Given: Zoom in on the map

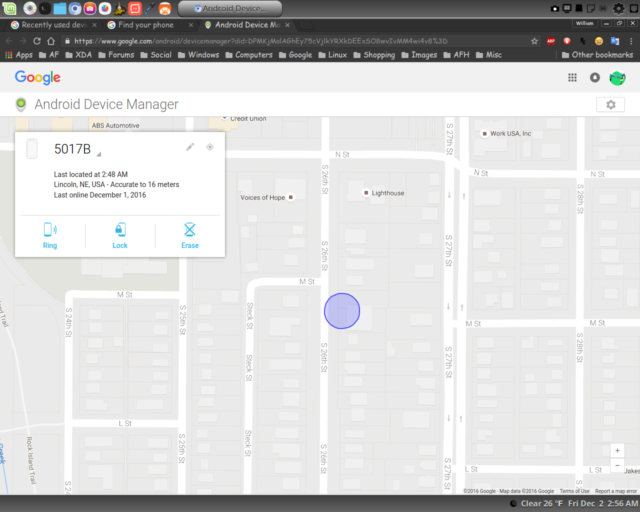Looking at the screenshot, I should (617, 451).
